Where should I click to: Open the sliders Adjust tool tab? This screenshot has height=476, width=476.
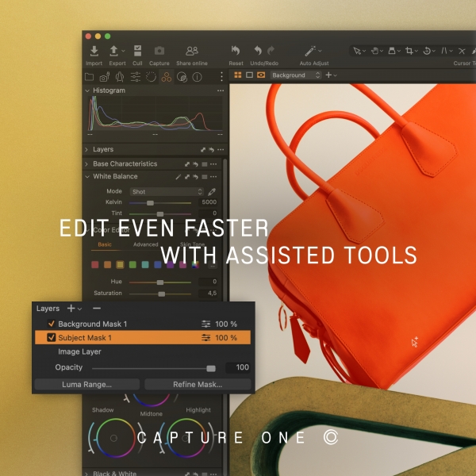(136, 77)
